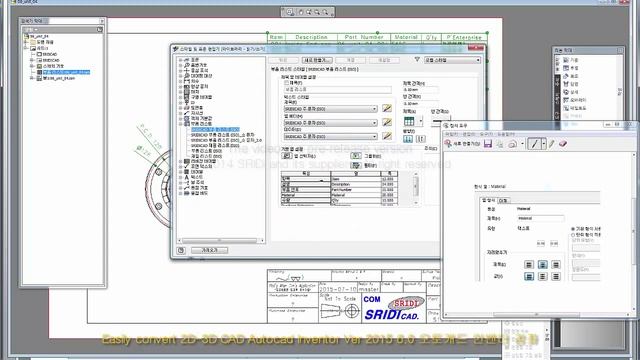Select the Eraser tool in Snipping Tool
The width and height of the screenshot is (640, 360).
pos(563,144)
